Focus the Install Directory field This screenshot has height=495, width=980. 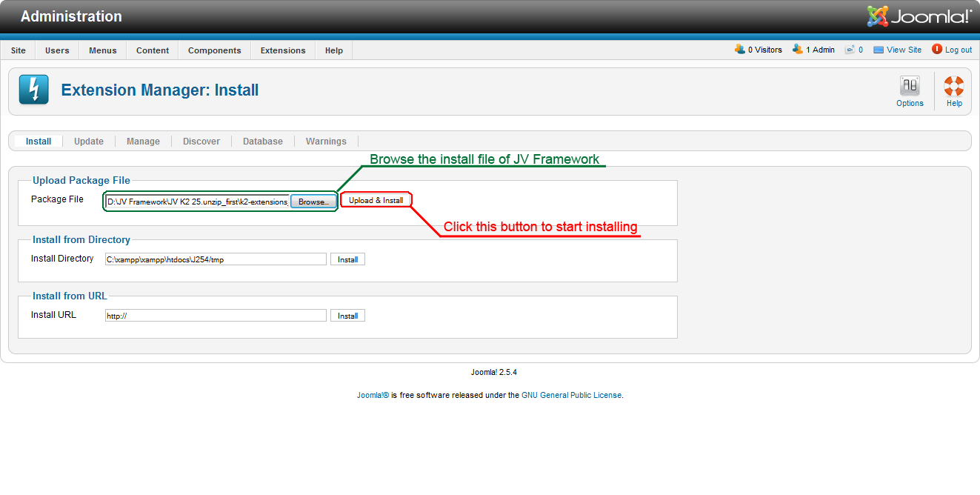216,259
